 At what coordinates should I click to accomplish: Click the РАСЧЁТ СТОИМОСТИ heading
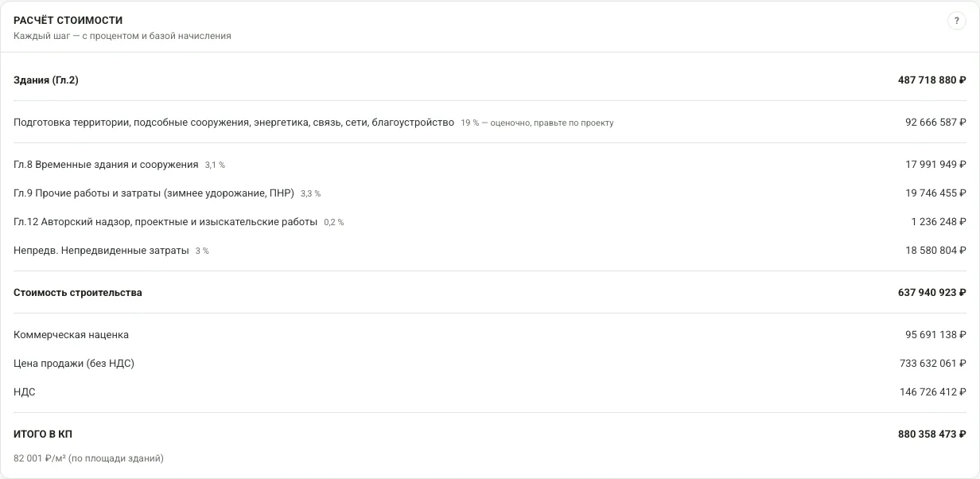tap(68, 21)
